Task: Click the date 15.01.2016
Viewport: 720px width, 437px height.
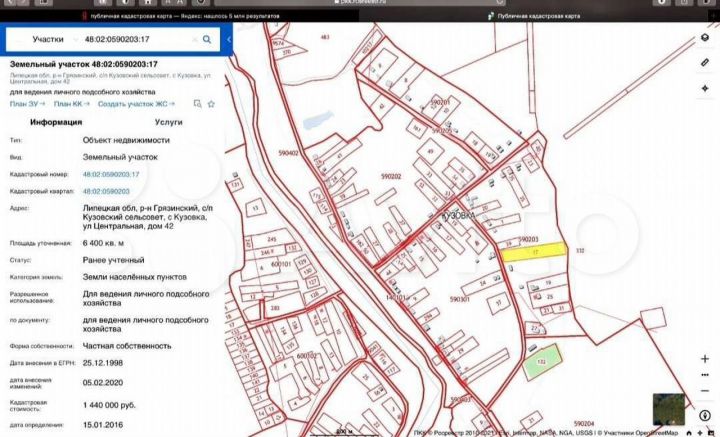Action: (103, 425)
